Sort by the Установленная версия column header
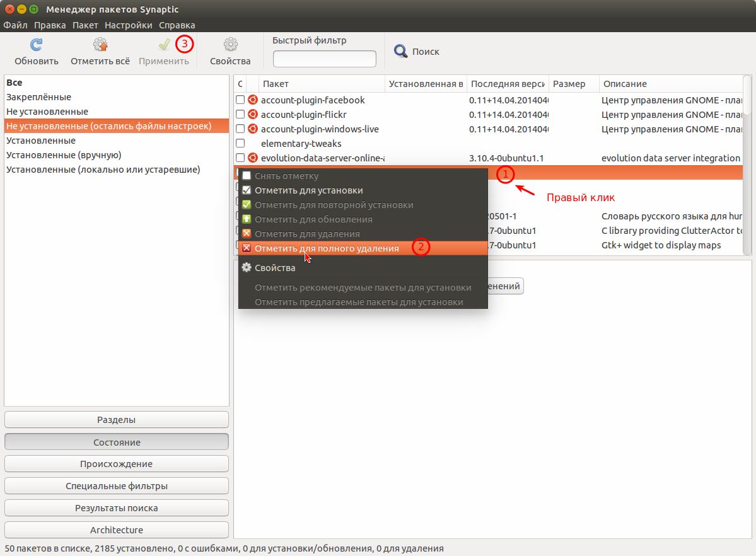Screen dimensions: 756x556 pos(426,84)
